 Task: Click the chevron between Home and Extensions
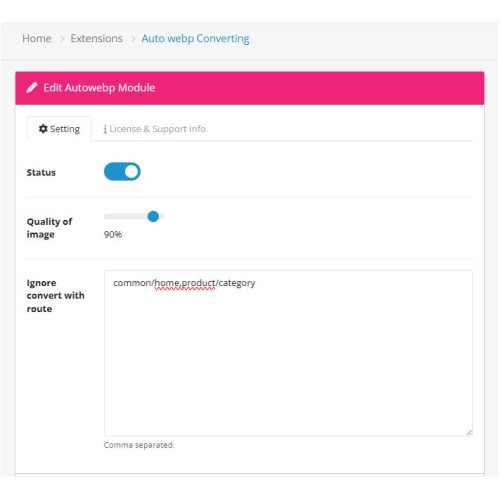point(62,39)
